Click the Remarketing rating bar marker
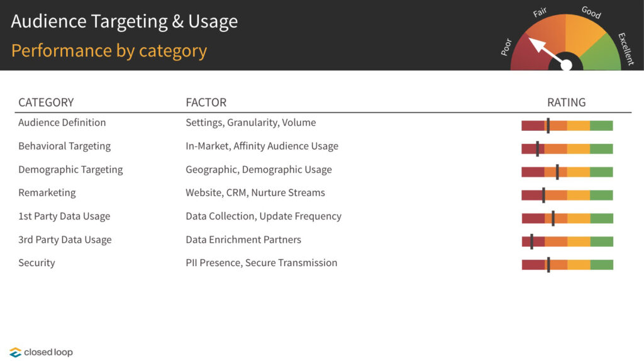This screenshot has height=361, width=644. pyautogui.click(x=543, y=195)
